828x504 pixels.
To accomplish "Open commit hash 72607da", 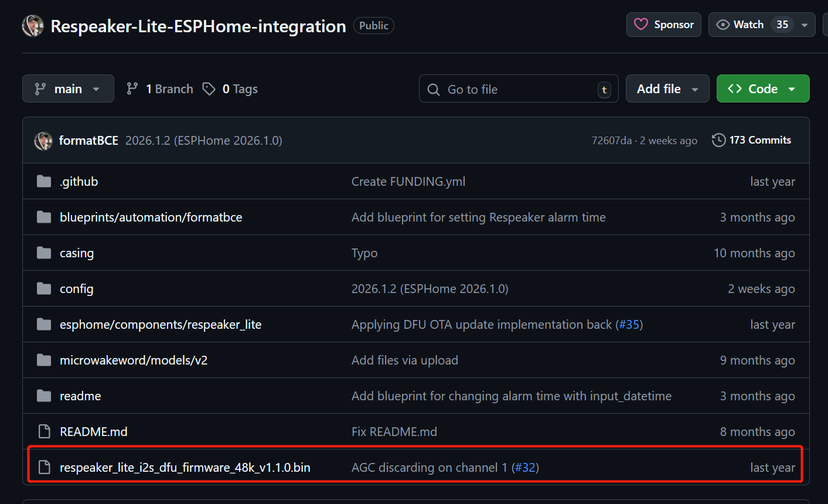I will 611,141.
